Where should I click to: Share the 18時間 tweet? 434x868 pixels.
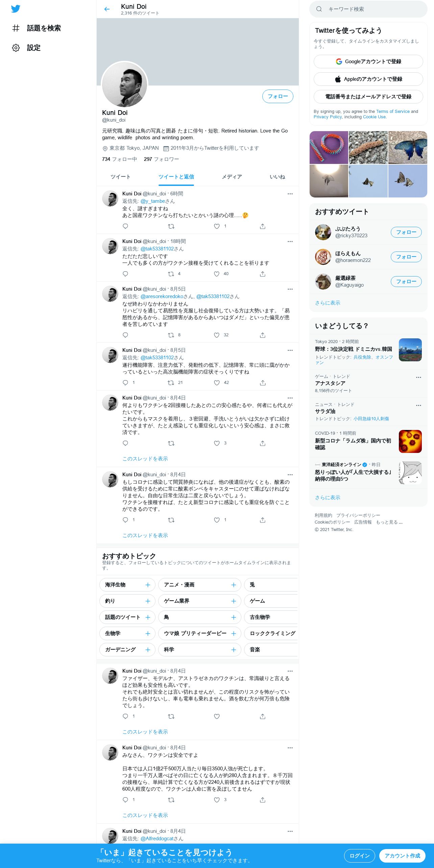point(263,274)
